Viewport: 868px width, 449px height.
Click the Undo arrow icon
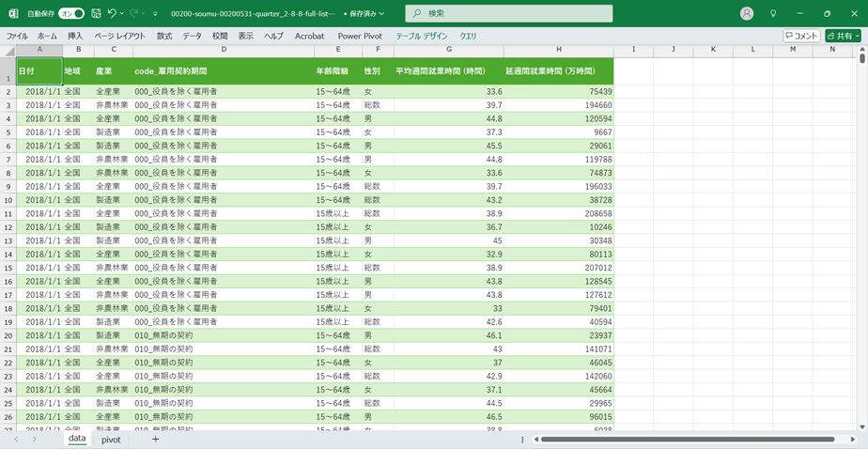[112, 14]
